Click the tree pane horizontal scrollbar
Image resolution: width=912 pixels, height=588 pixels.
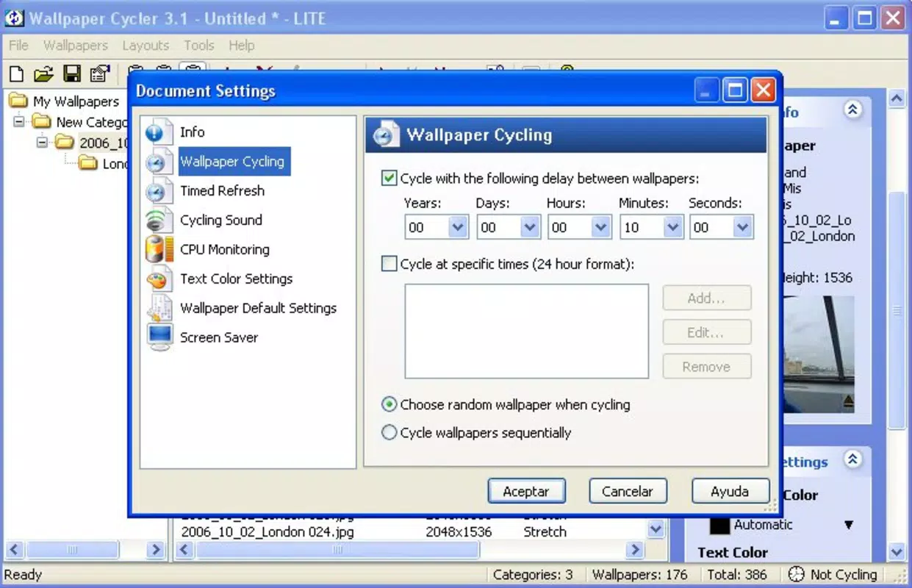(x=85, y=549)
